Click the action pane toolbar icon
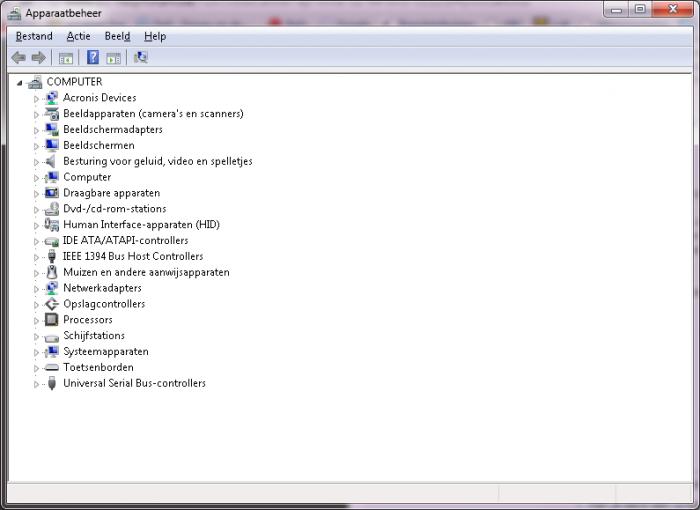The width and height of the screenshot is (700, 510). click(113, 58)
